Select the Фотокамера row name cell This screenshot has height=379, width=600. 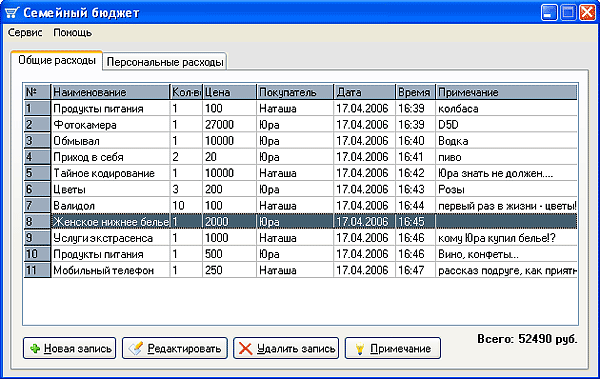coord(110,124)
